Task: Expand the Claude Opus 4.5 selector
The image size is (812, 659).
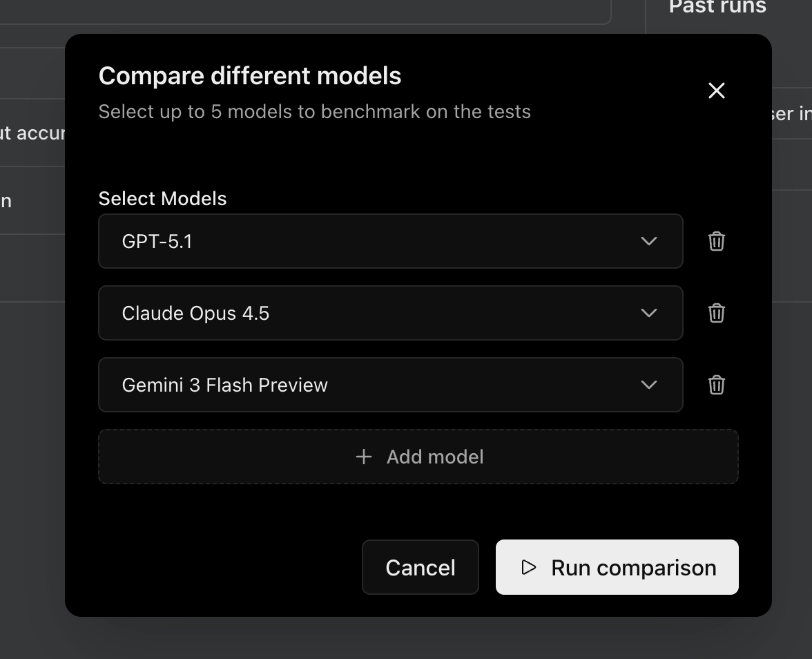Action: [648, 313]
